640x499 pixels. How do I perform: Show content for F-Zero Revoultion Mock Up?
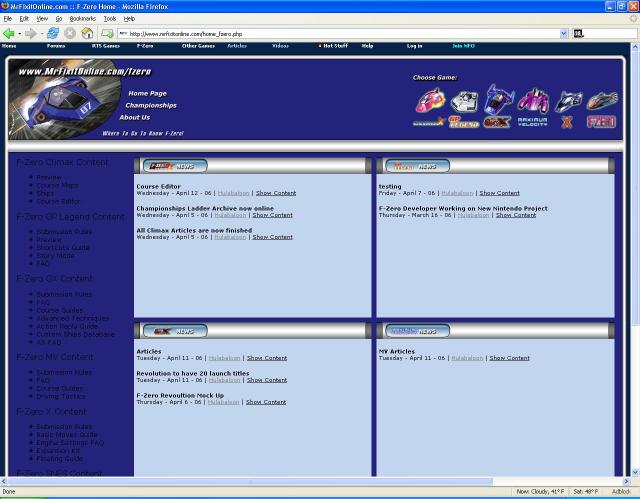pos(266,402)
